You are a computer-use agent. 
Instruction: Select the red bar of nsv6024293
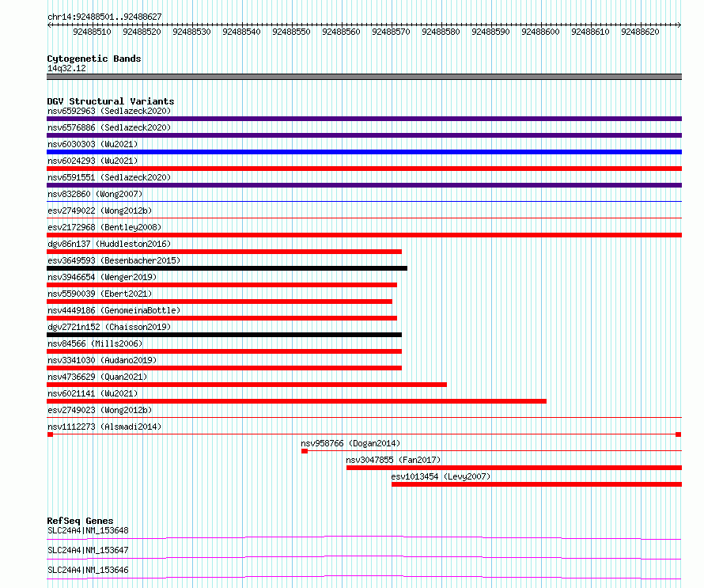364,169
